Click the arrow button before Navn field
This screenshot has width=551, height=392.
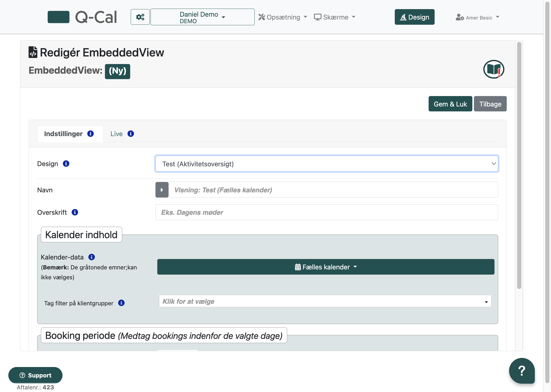coord(162,190)
